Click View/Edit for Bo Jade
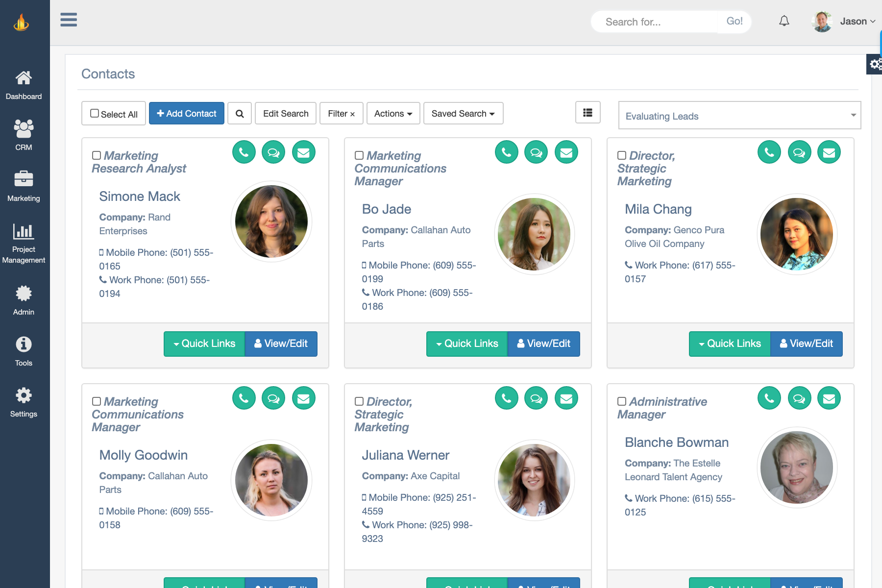The width and height of the screenshot is (882, 588). pyautogui.click(x=543, y=343)
